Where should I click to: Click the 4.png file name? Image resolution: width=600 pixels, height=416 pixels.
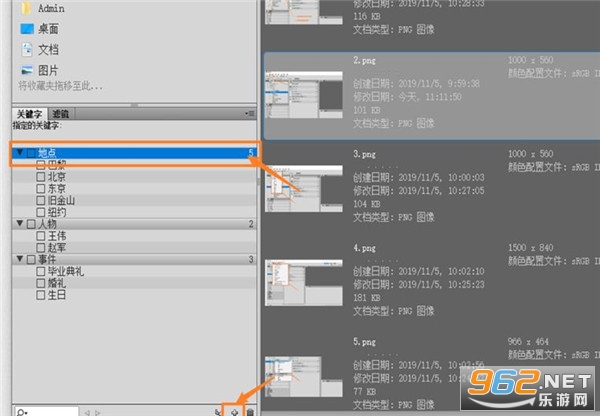[x=364, y=248]
